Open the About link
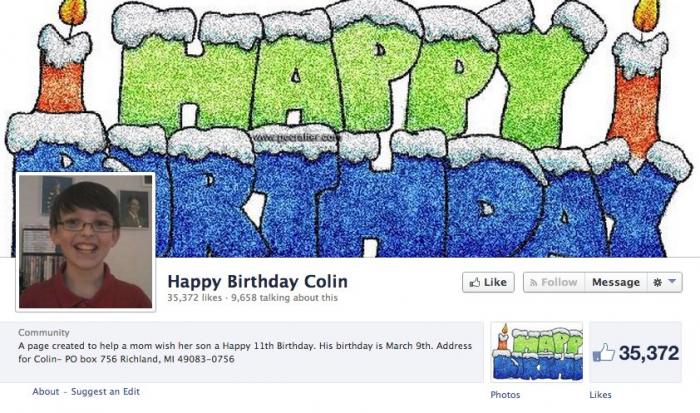 tap(46, 392)
